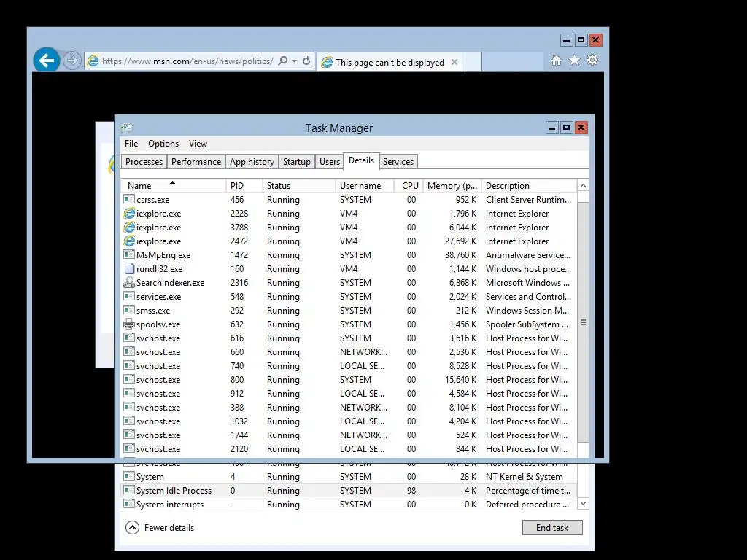Open Task Manager Options menu
Viewport: 747px width, 560px height.
pyautogui.click(x=163, y=144)
